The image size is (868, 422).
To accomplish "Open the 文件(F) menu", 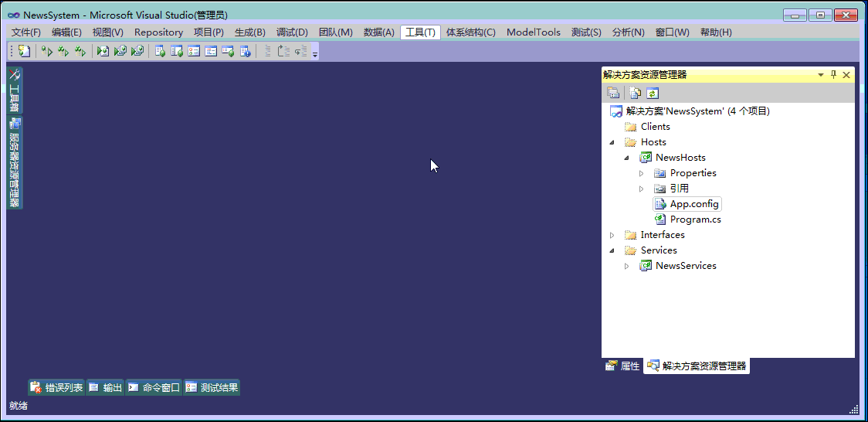I will [26, 32].
